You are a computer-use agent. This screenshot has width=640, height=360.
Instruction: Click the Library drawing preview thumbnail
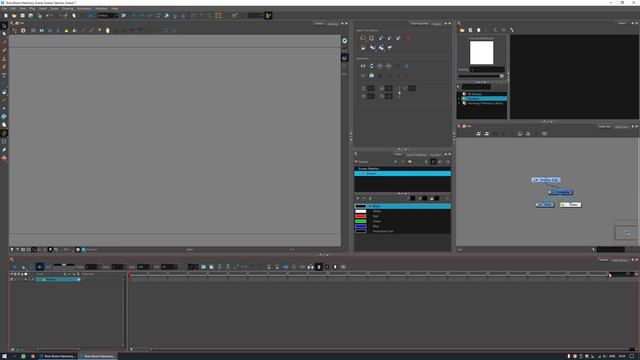point(482,53)
